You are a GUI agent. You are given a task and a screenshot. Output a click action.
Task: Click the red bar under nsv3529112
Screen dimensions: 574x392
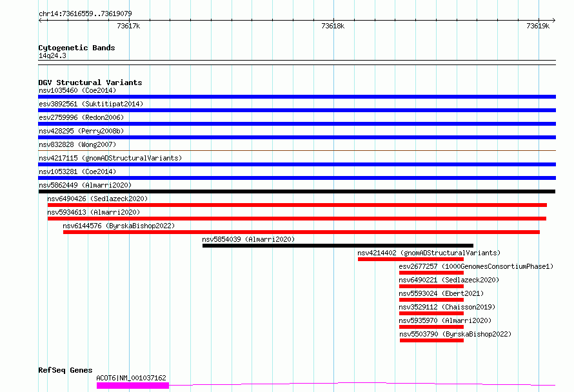[x=431, y=313]
